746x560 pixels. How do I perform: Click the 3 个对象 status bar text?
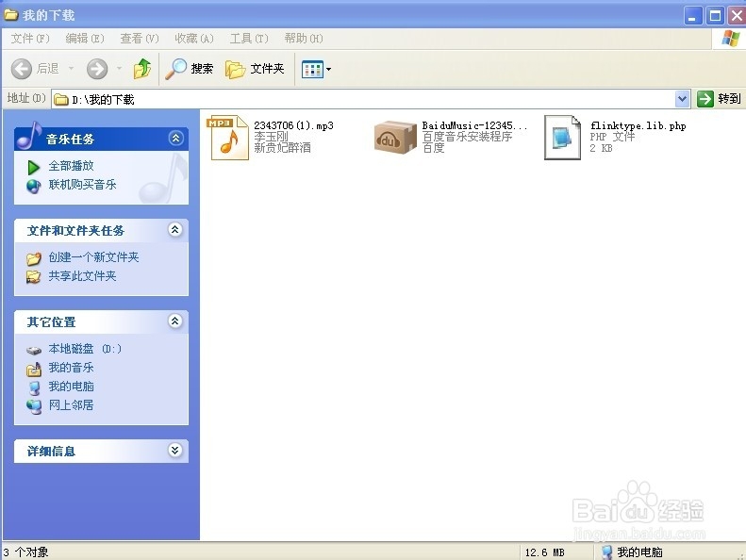pos(25,552)
